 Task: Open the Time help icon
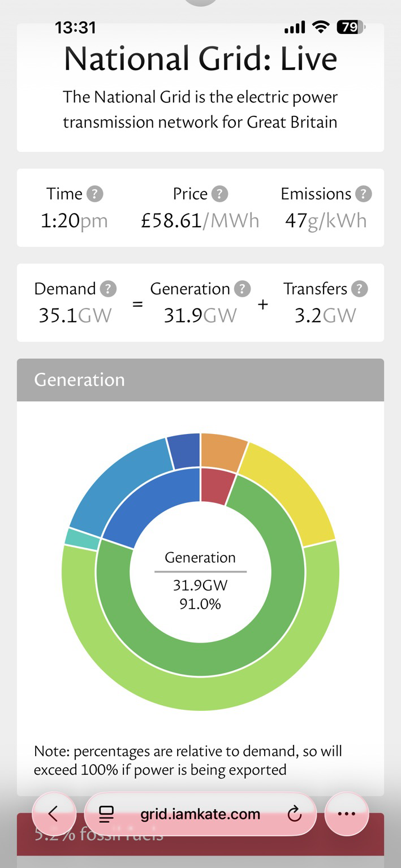[95, 194]
